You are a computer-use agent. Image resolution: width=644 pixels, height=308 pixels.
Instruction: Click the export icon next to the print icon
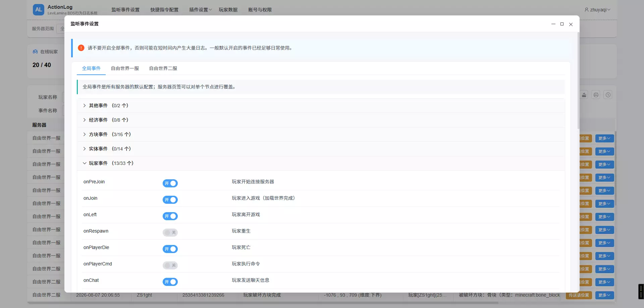pos(584,95)
